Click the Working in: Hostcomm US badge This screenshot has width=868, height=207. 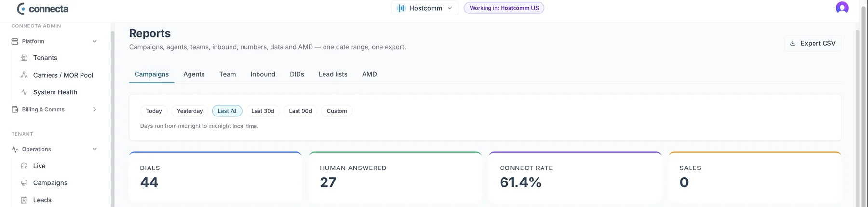click(x=504, y=8)
